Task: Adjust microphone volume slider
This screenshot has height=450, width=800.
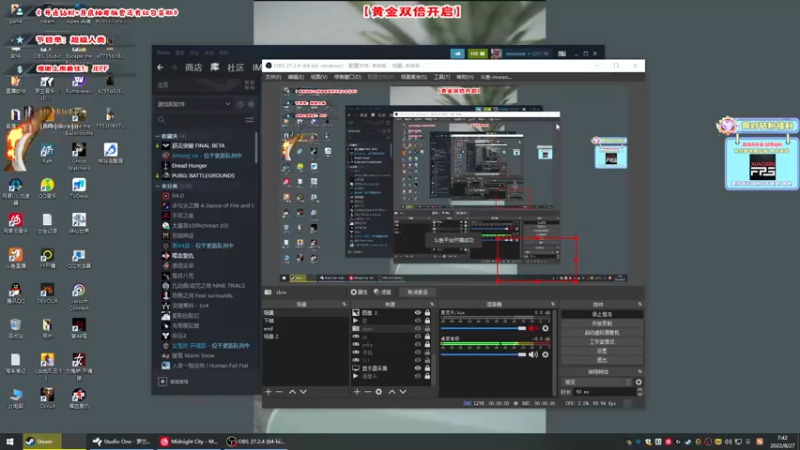Action: (483, 329)
